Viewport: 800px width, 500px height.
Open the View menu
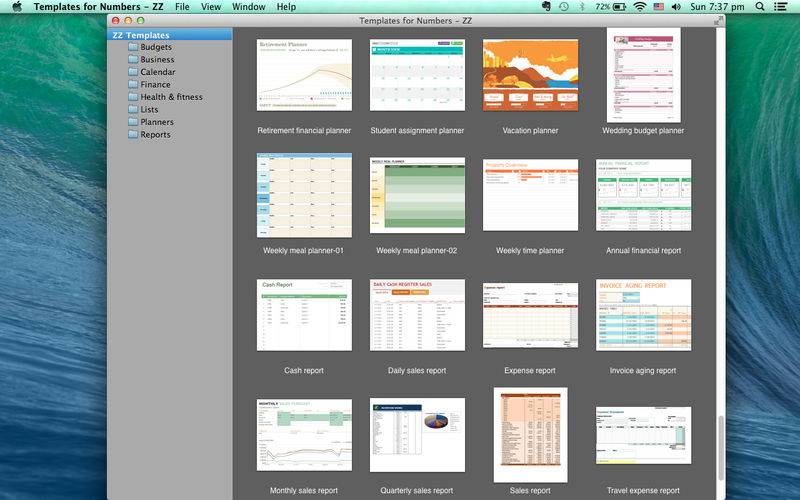[211, 7]
